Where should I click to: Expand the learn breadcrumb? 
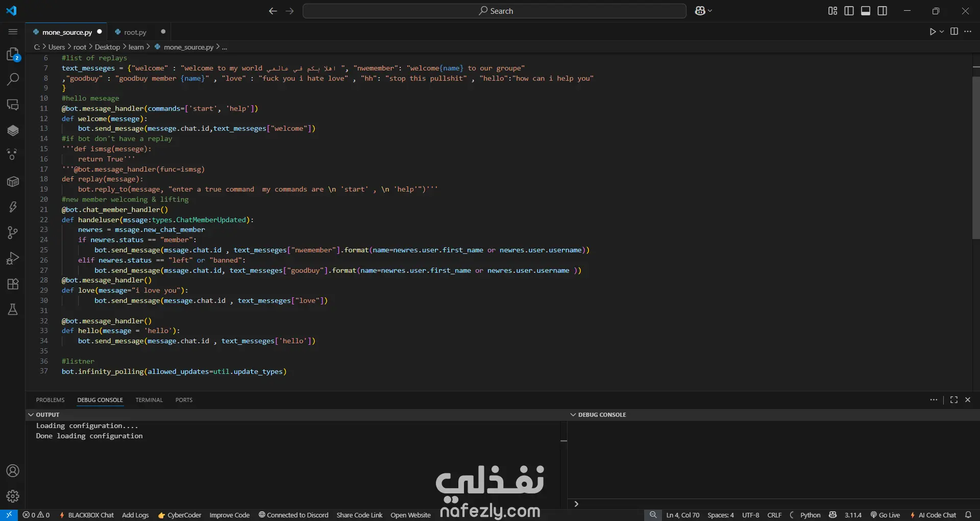(136, 47)
